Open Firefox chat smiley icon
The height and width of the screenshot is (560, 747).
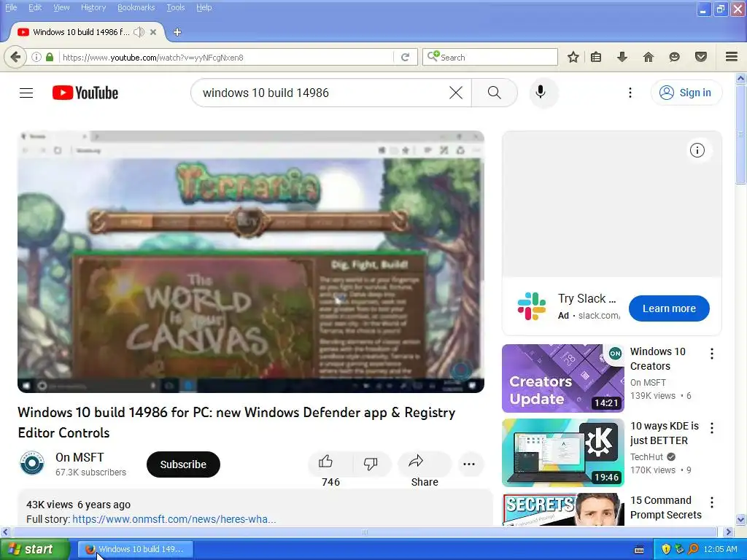pos(674,57)
